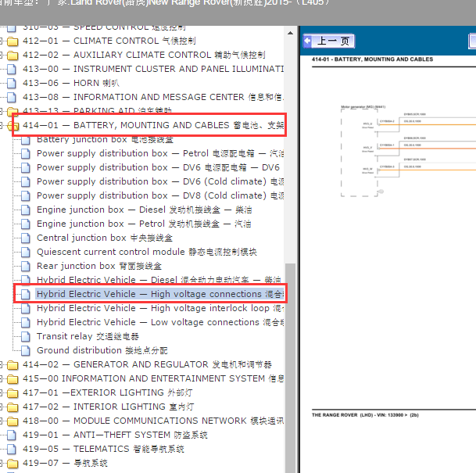Screen dimensions: 476x473
Task: Click folder icon of 417-01 Exterior Lighting
Action: point(13,392)
